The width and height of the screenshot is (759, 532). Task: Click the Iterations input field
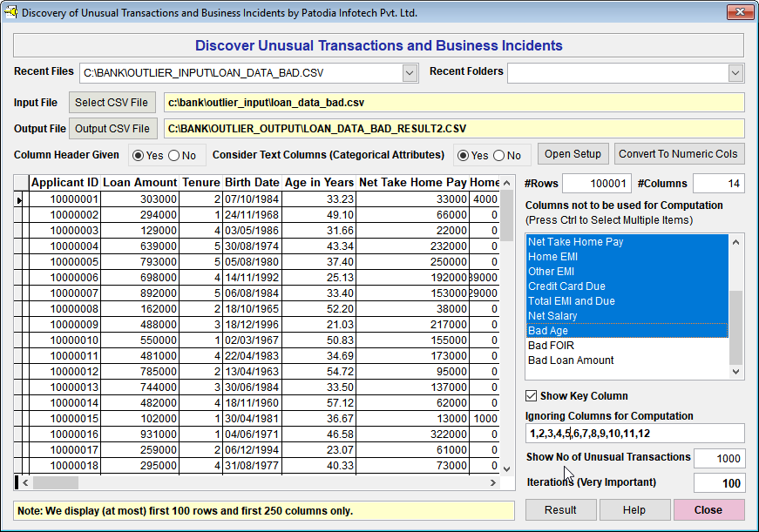click(x=719, y=483)
